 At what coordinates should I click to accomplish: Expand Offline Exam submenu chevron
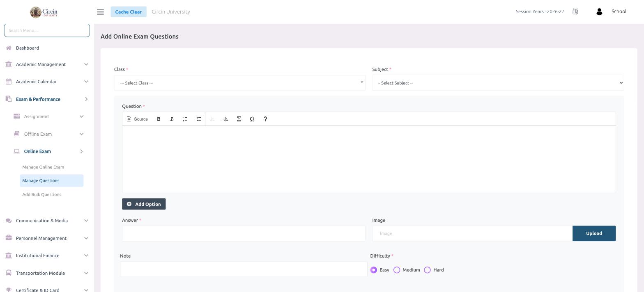coord(81,134)
